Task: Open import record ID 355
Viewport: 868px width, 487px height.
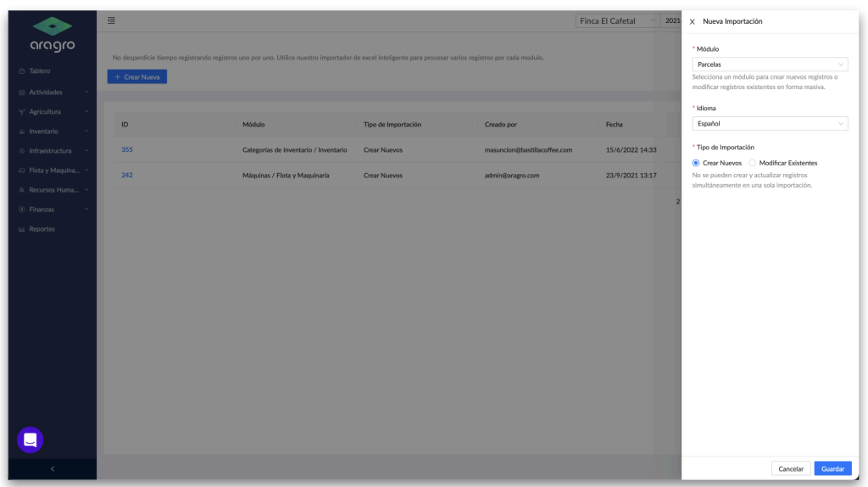Action: (127, 149)
